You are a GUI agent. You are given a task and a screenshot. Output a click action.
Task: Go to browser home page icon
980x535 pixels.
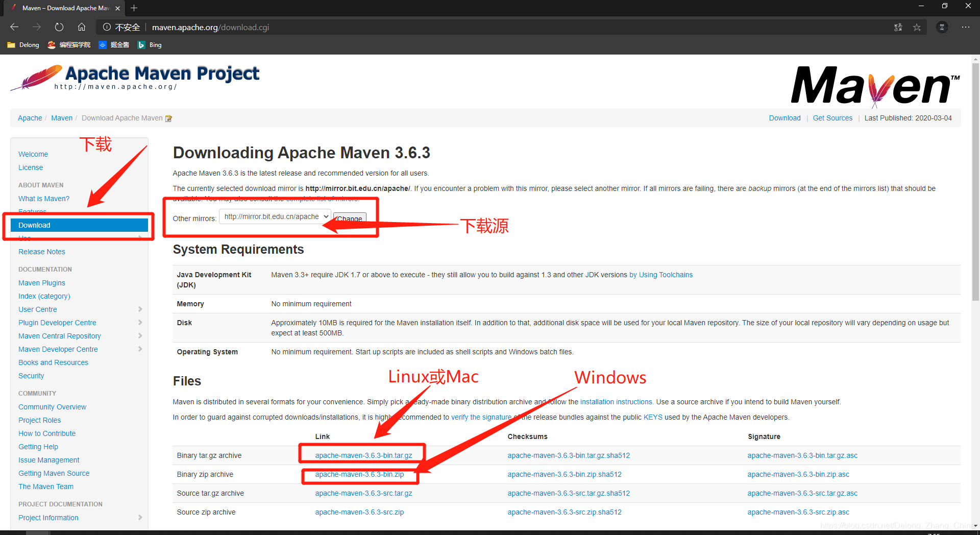pyautogui.click(x=82, y=27)
